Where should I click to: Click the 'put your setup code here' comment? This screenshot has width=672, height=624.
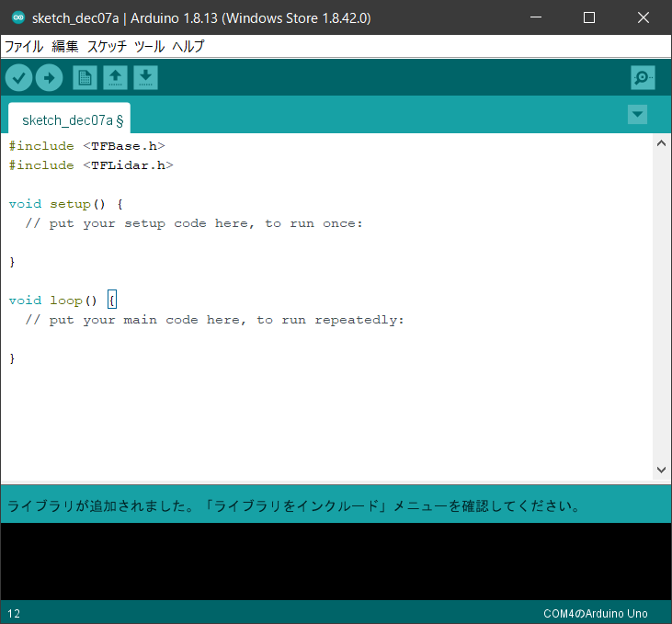[194, 223]
